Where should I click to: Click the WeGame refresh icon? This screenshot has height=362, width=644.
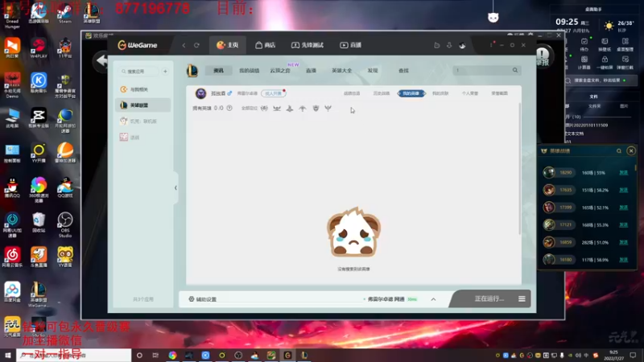pos(196,45)
